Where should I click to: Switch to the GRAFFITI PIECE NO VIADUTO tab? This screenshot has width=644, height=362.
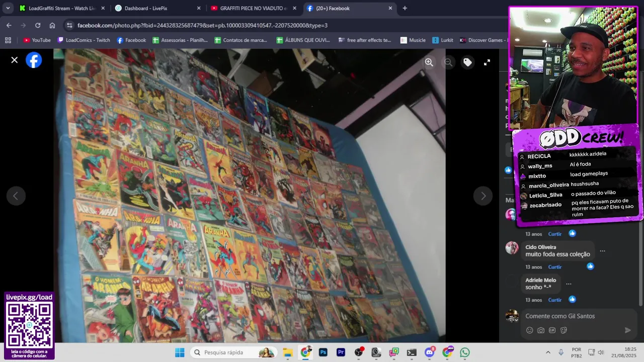click(253, 8)
